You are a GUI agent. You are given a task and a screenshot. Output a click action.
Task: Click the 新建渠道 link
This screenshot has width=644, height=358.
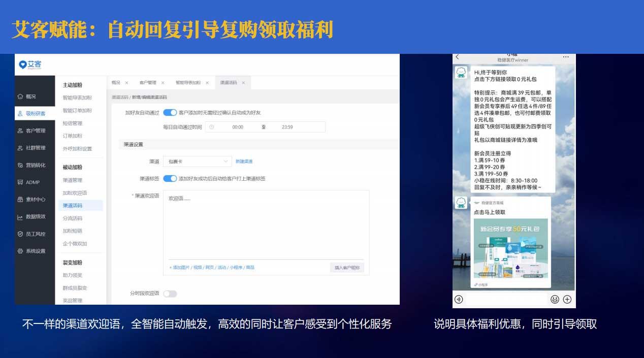pos(244,161)
